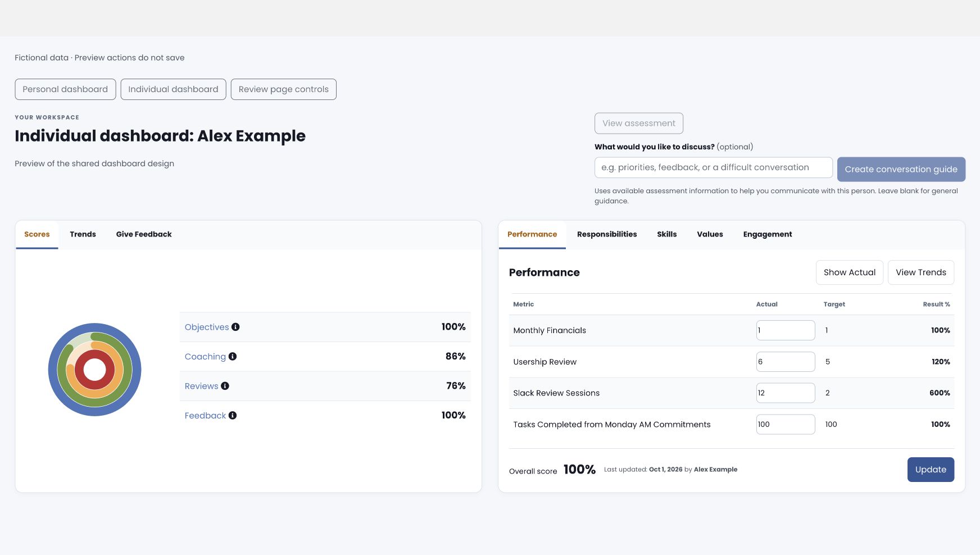This screenshot has width=980, height=555.
Task: Click the Monthly Financials actual input
Action: (x=786, y=330)
